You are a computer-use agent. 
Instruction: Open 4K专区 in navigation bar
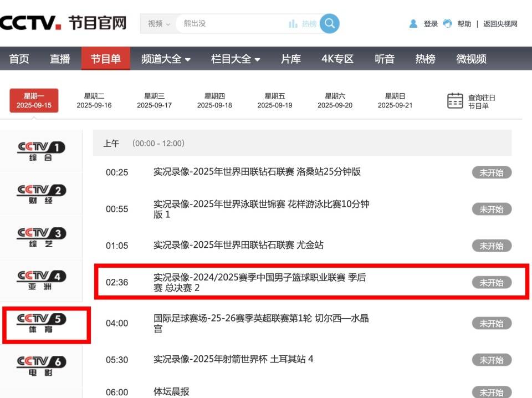pos(337,59)
